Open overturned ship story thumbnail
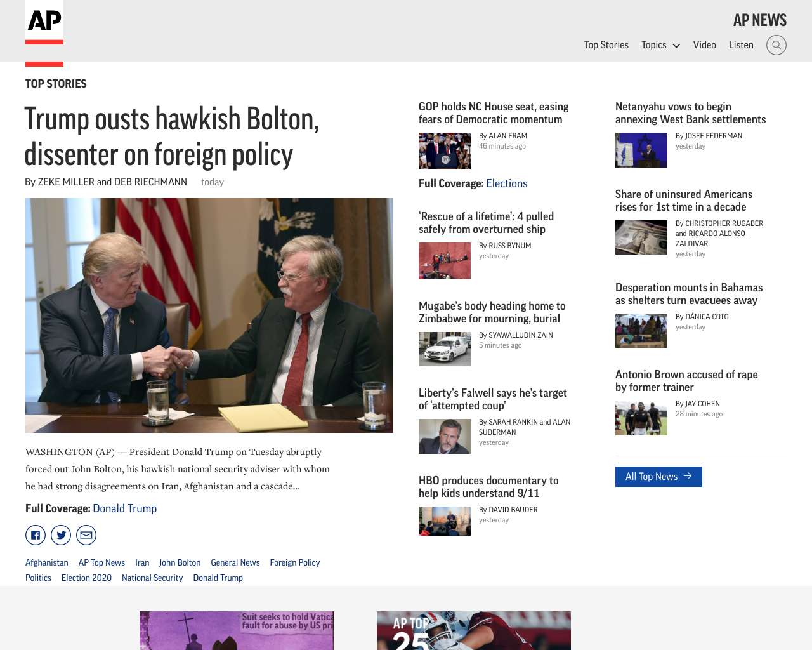Screen dimensions: 812x650 click(445, 261)
